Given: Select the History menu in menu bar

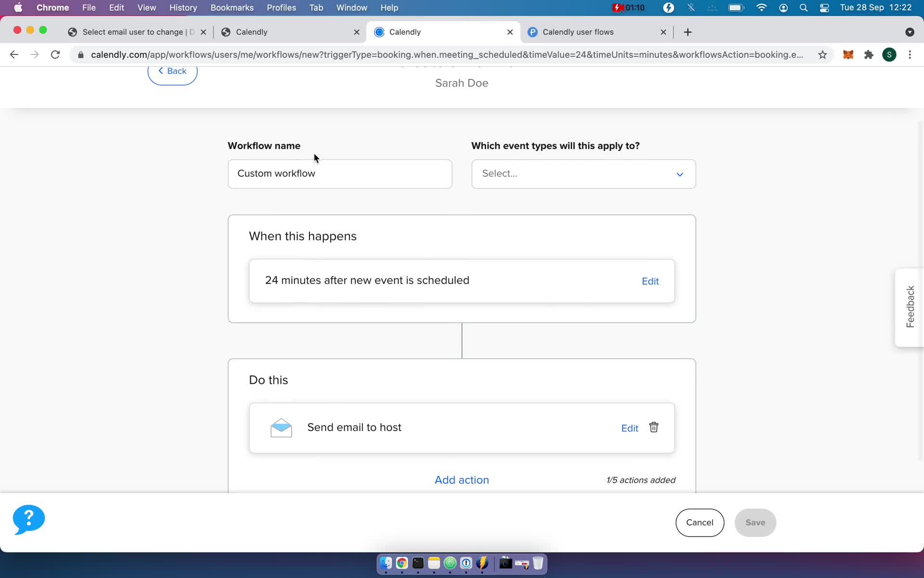Looking at the screenshot, I should pyautogui.click(x=183, y=7).
